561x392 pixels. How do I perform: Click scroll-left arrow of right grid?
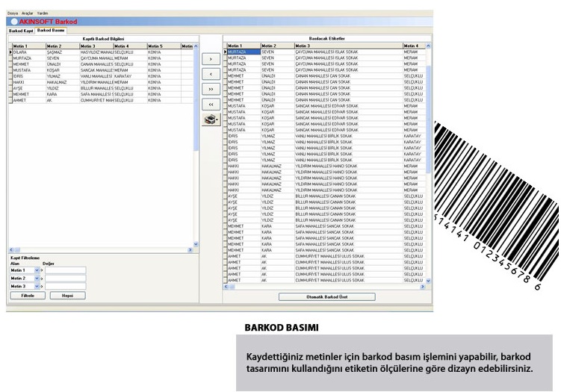(x=226, y=287)
